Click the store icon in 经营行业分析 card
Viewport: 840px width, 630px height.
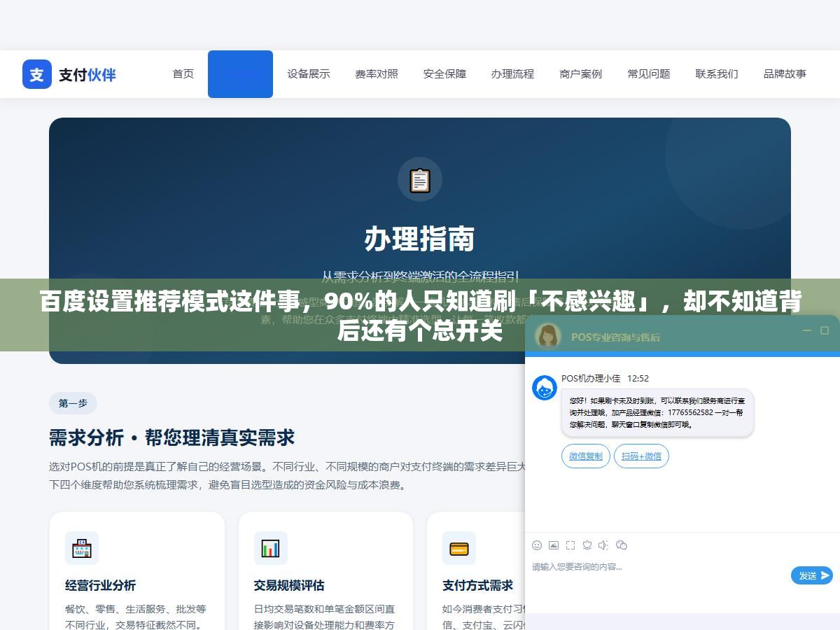pos(82,548)
